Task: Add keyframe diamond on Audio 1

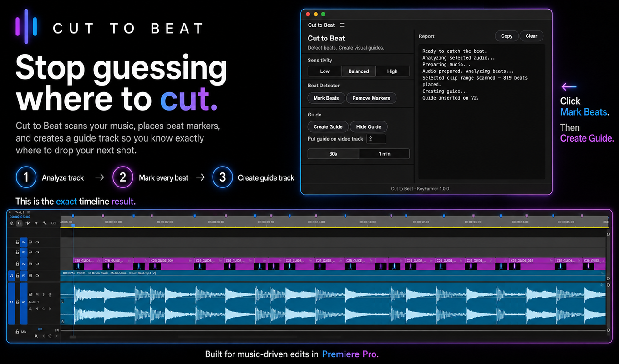Action: click(44, 308)
